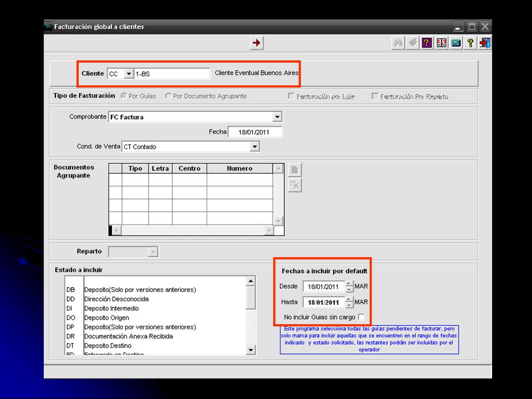Click the Cliente code field 1-BS
The image size is (532, 399).
click(x=172, y=74)
